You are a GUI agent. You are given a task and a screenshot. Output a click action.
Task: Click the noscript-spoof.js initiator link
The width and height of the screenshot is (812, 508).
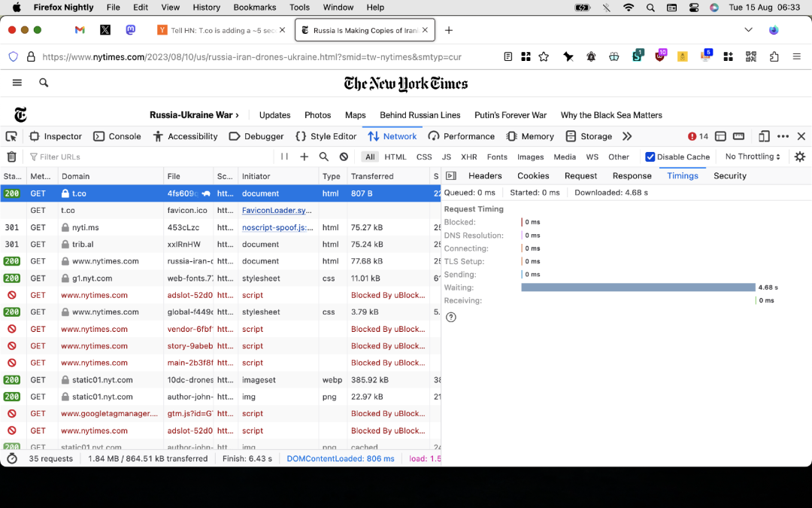coord(277,227)
